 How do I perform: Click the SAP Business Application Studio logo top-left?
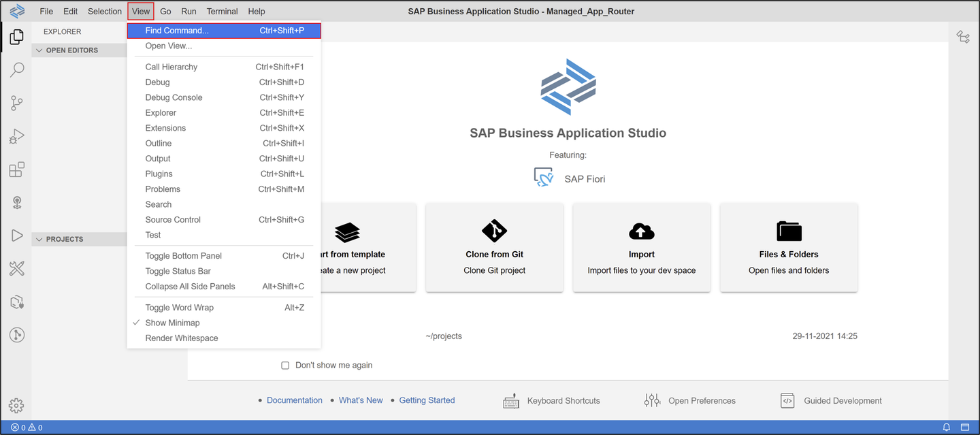click(x=17, y=11)
